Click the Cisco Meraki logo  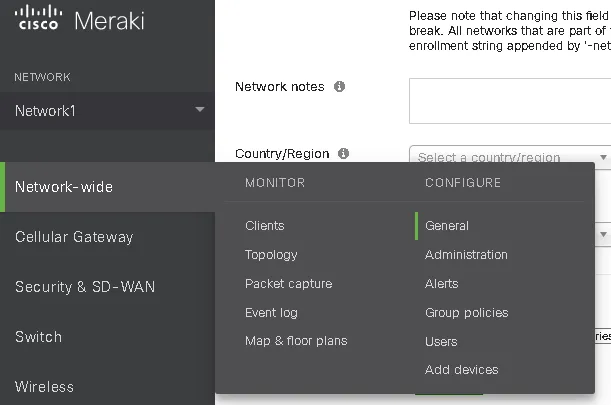tap(79, 18)
